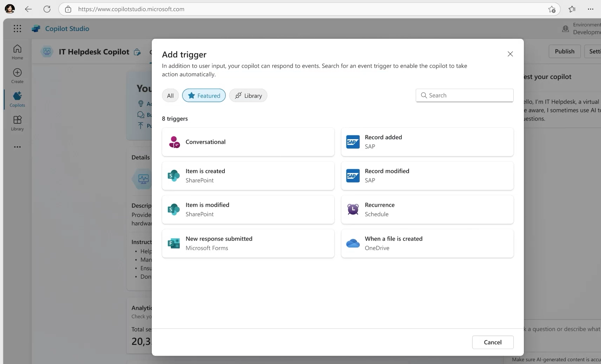Open Copilots in the left sidebar
The image size is (601, 364).
pyautogui.click(x=17, y=99)
